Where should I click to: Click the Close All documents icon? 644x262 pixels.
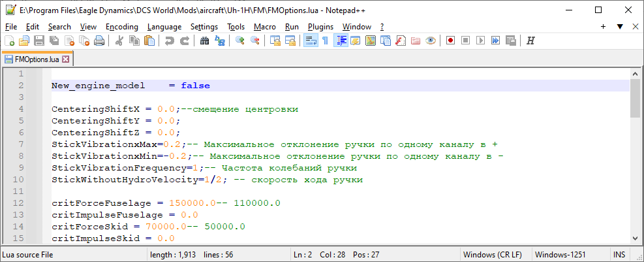coord(84,41)
